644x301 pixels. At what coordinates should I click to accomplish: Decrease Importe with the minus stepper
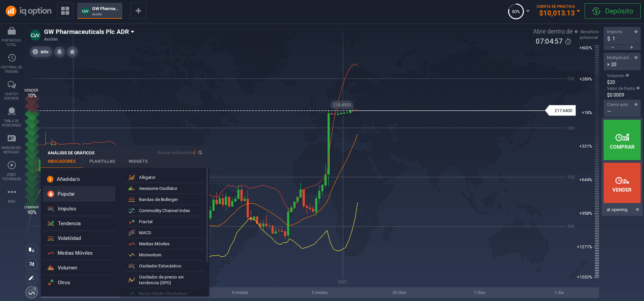click(613, 47)
